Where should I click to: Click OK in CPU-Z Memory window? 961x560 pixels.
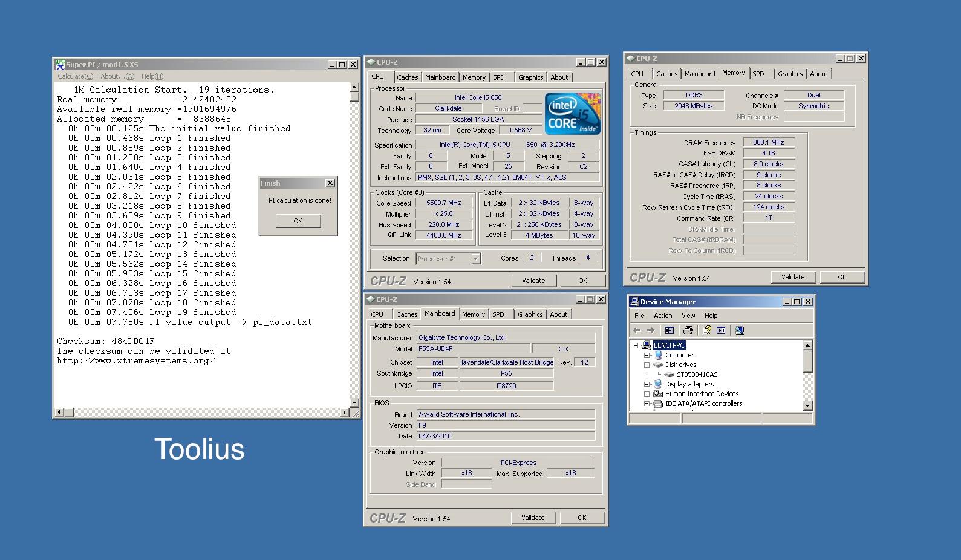842,277
